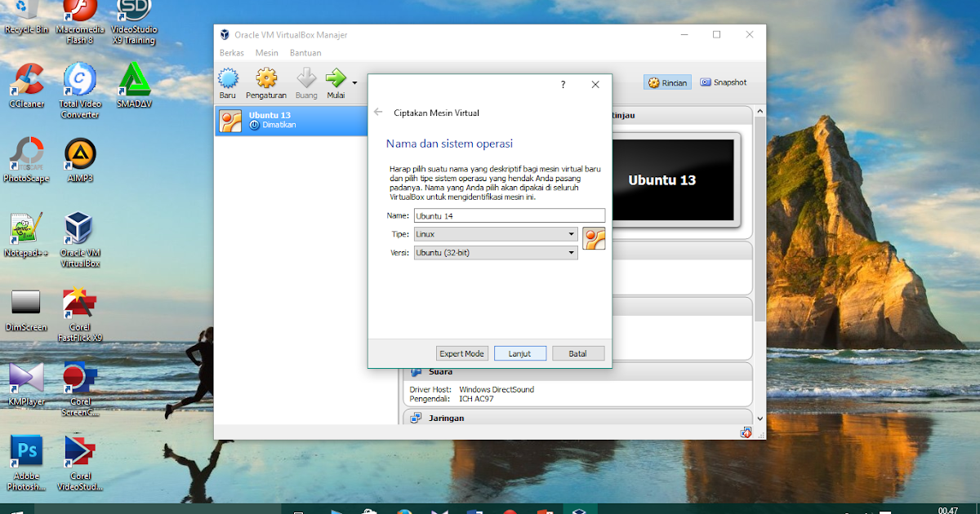Image resolution: width=980 pixels, height=514 pixels.
Task: Click the Windows DirectSound driver text
Action: point(497,389)
